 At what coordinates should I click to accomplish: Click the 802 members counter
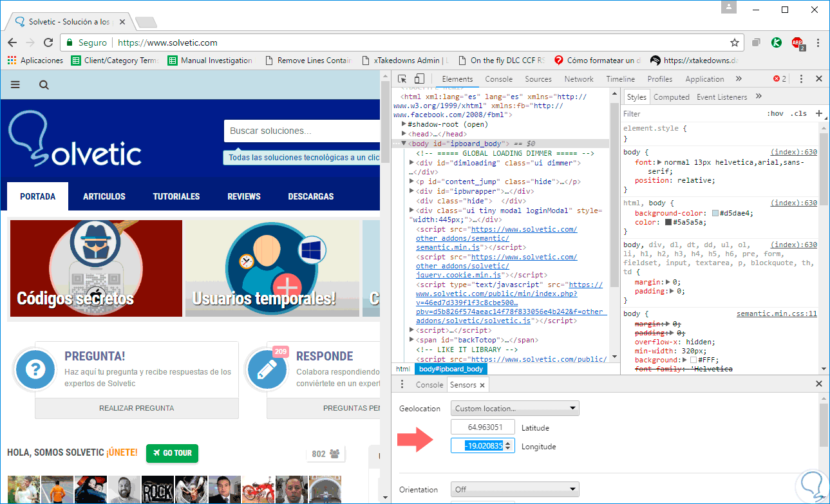coord(325,454)
